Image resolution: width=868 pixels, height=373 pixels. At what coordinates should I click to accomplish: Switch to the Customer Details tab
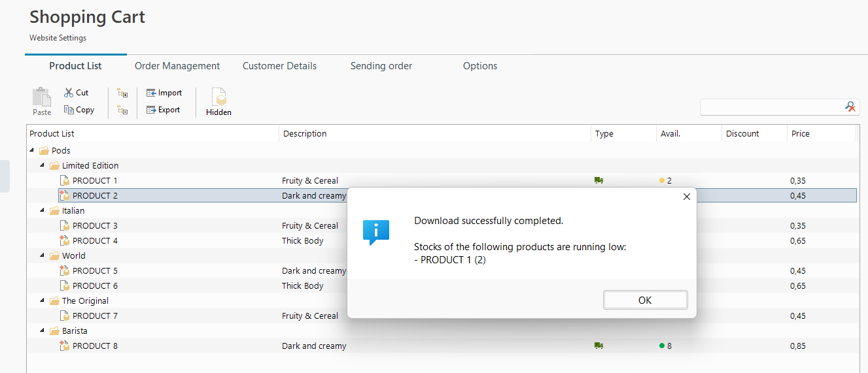pyautogui.click(x=279, y=66)
